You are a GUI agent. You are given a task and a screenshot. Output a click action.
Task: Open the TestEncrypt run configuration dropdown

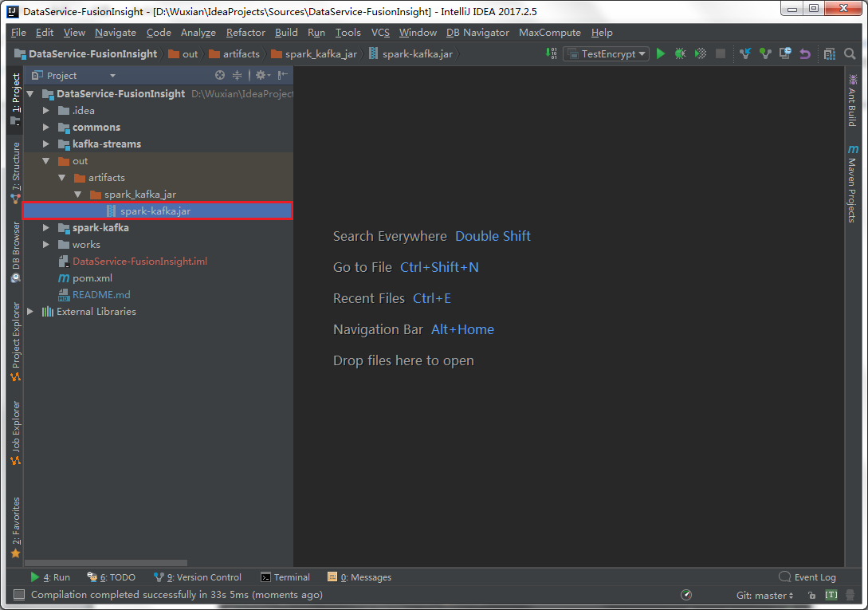point(606,53)
